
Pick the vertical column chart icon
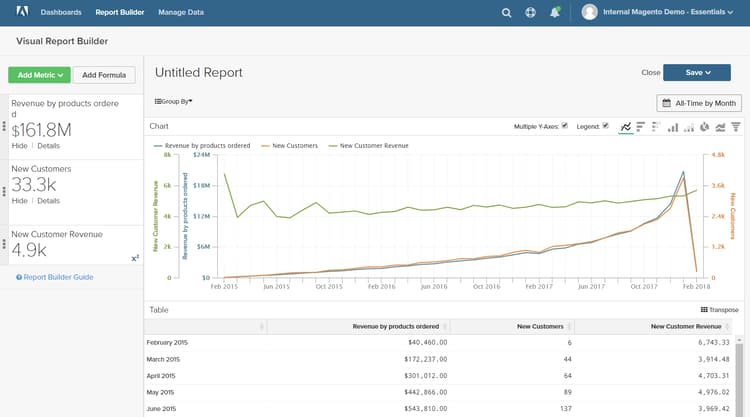(672, 127)
